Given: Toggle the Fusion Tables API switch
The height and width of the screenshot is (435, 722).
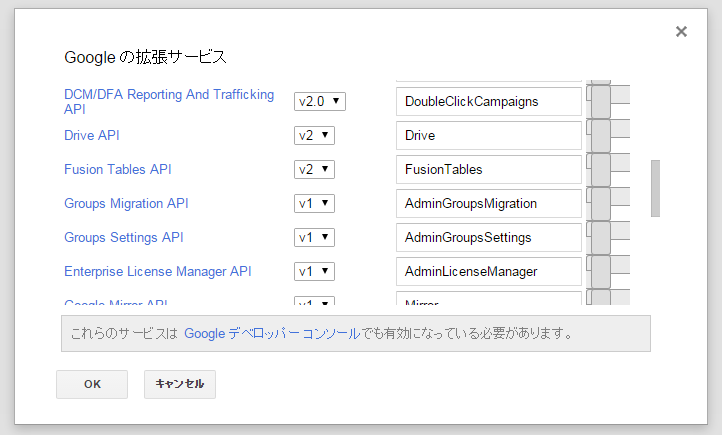Looking at the screenshot, I should coord(608,169).
